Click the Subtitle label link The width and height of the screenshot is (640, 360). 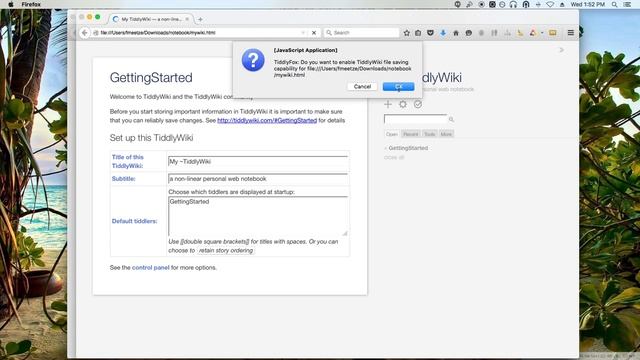tap(123, 179)
